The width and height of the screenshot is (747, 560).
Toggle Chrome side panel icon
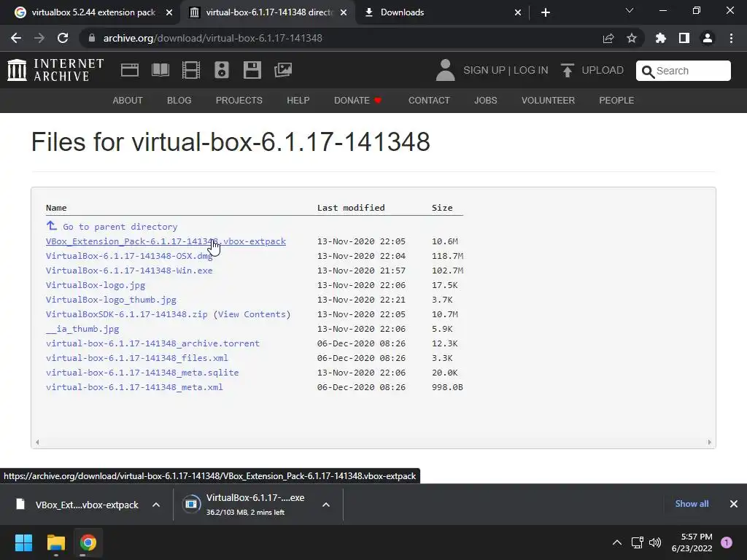(x=684, y=38)
